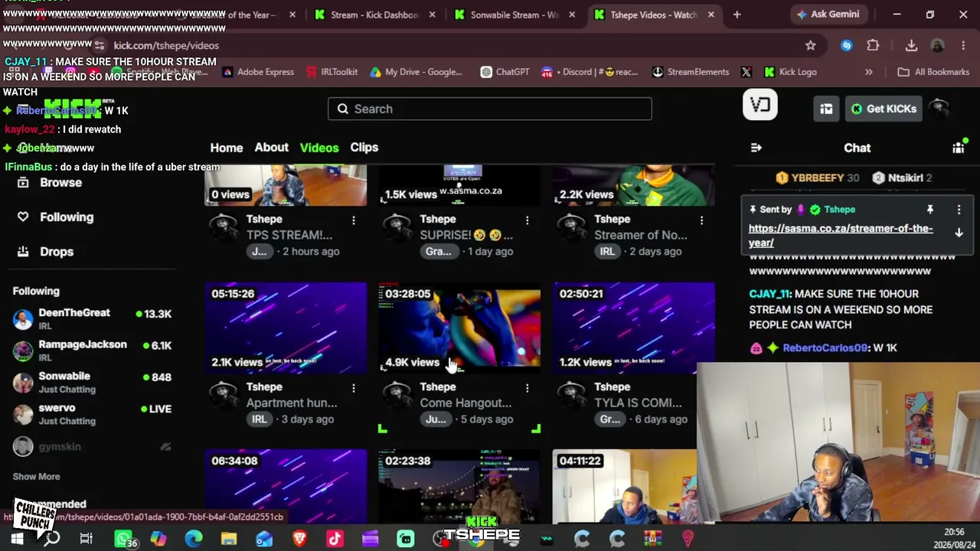
Task: Open the Ask Gemini button
Action: click(828, 15)
